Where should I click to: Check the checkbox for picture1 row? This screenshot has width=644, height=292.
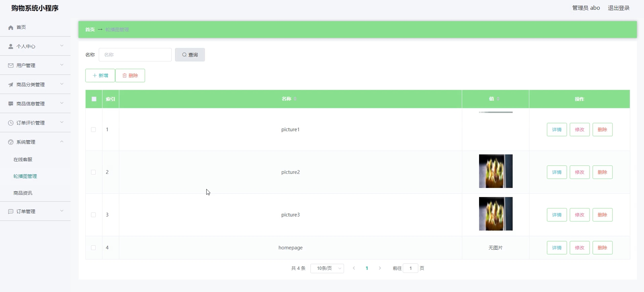(93, 130)
